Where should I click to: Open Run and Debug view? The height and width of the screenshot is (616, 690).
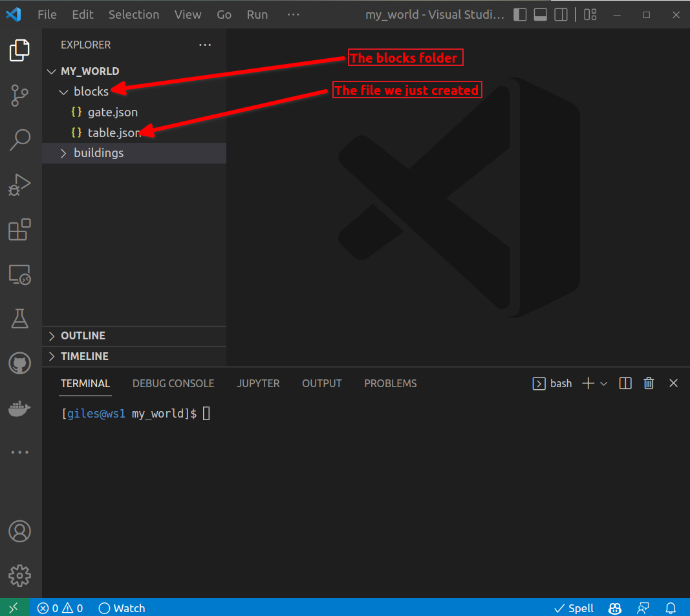point(20,185)
